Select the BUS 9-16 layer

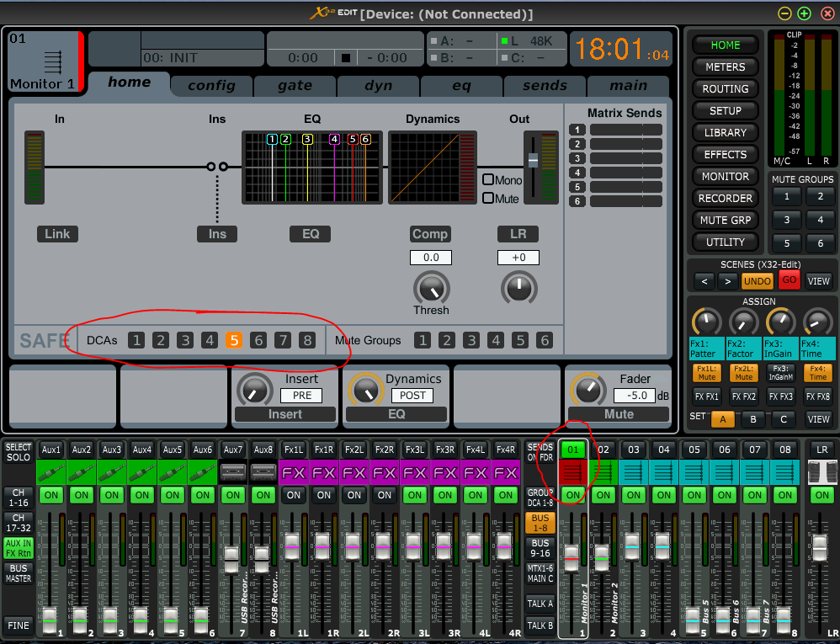[x=540, y=548]
